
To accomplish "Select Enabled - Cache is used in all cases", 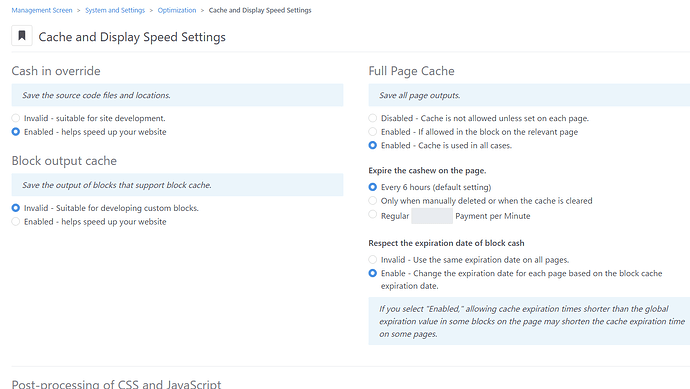I will pos(373,145).
